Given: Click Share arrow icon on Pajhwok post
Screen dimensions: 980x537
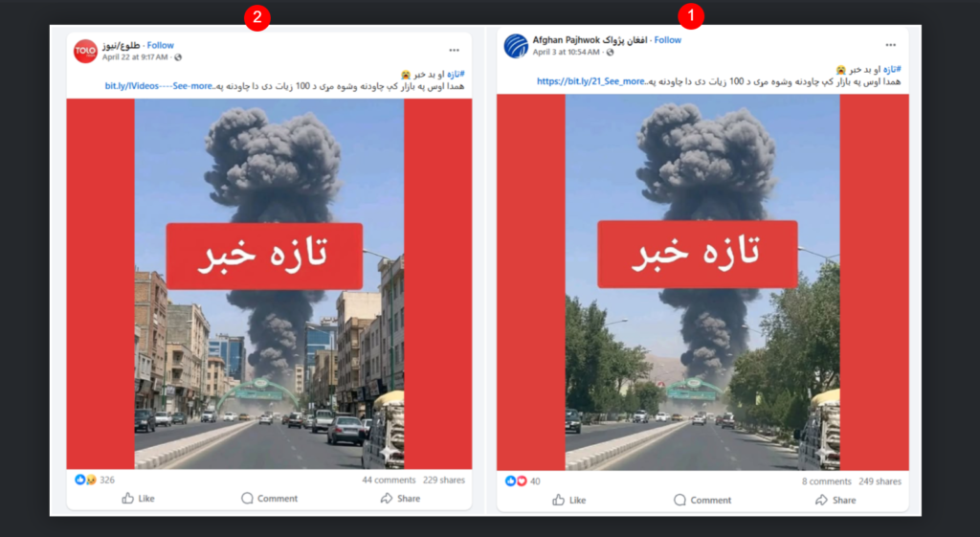Looking at the screenshot, I should coord(821,500).
